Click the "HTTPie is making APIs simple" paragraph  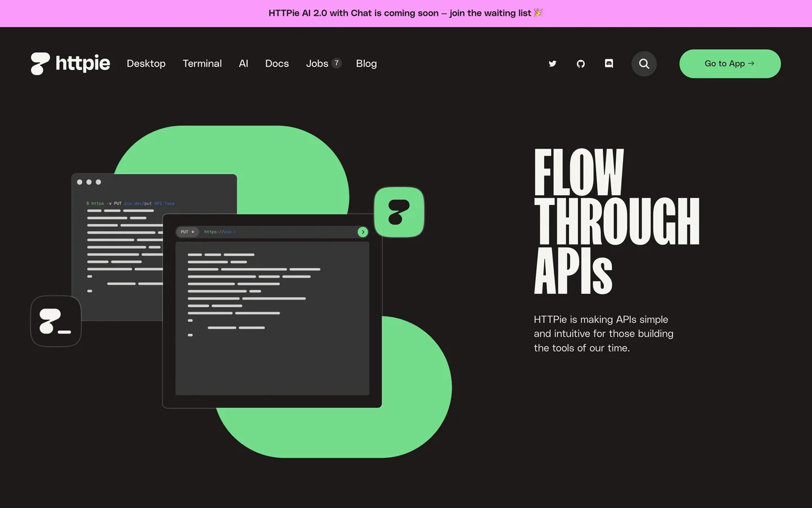pos(604,334)
